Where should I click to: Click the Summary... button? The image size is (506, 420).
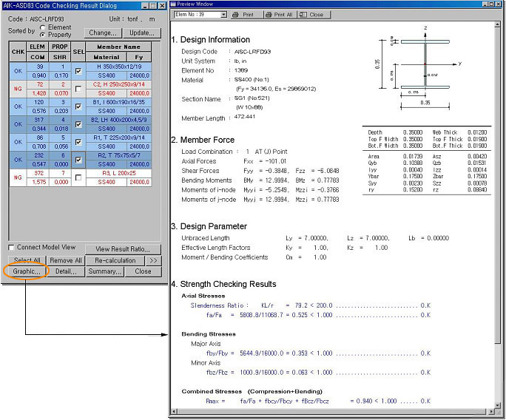(104, 271)
